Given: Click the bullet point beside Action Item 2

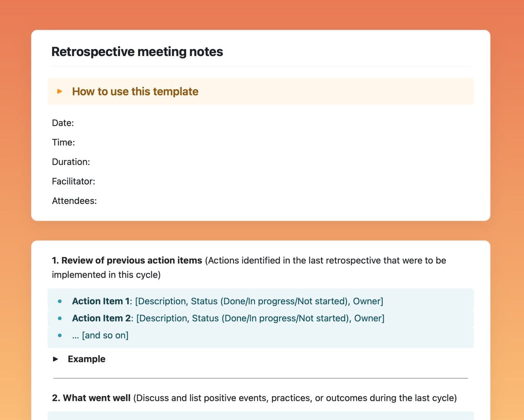Looking at the screenshot, I should pos(60,318).
